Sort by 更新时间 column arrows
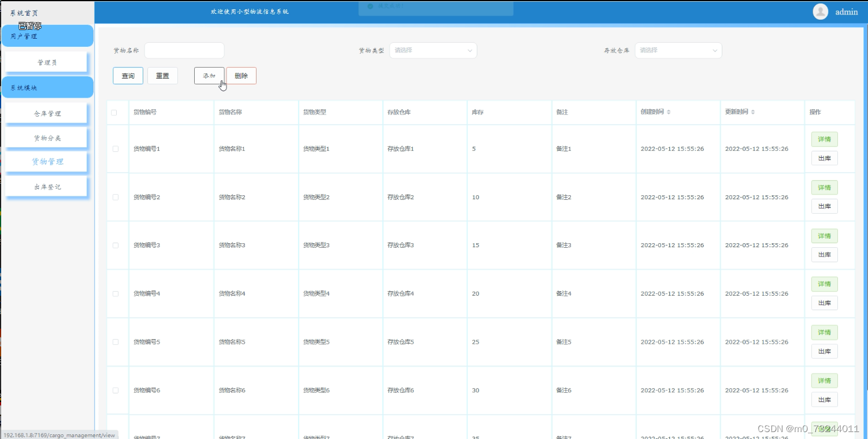Image resolution: width=868 pixels, height=439 pixels. click(753, 112)
